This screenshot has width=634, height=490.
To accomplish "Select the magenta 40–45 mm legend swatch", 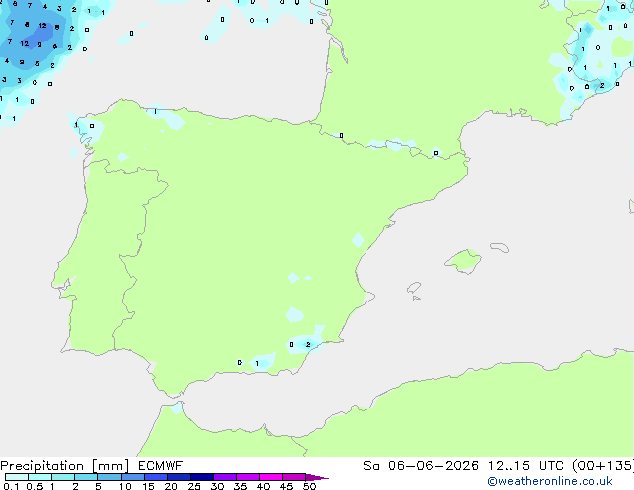I will click(271, 477).
